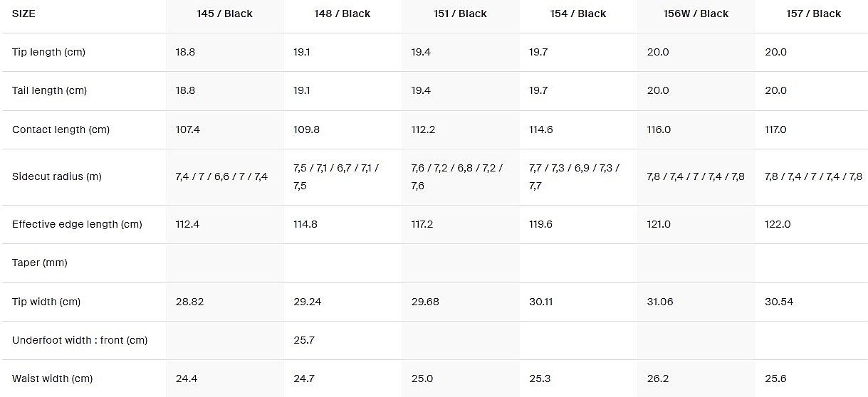The image size is (868, 397).
Task: Click the 156W / Black column header
Action: click(695, 14)
